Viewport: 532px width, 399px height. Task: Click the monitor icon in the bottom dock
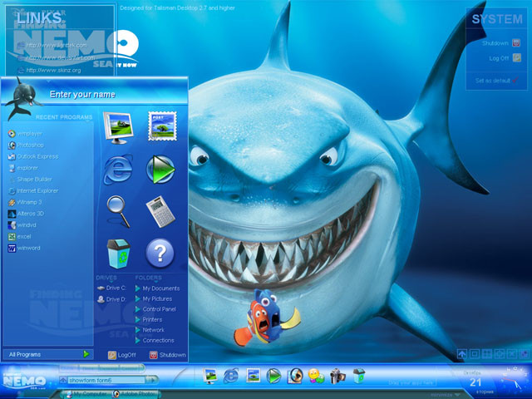pyautogui.click(x=209, y=376)
